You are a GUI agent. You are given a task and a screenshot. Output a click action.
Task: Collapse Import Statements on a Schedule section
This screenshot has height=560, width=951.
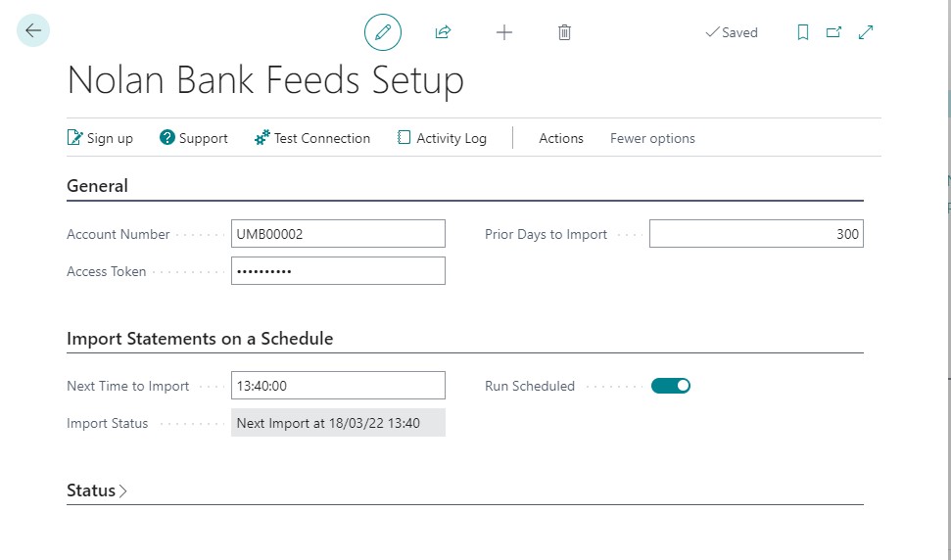[200, 339]
